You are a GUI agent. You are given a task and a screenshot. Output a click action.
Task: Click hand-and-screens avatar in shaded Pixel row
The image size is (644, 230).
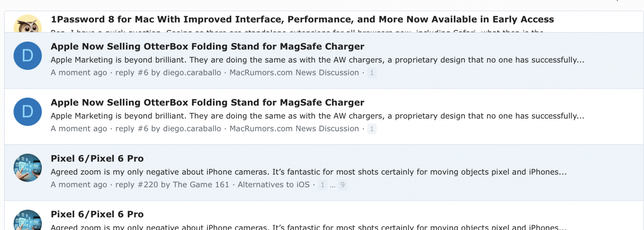tap(28, 168)
